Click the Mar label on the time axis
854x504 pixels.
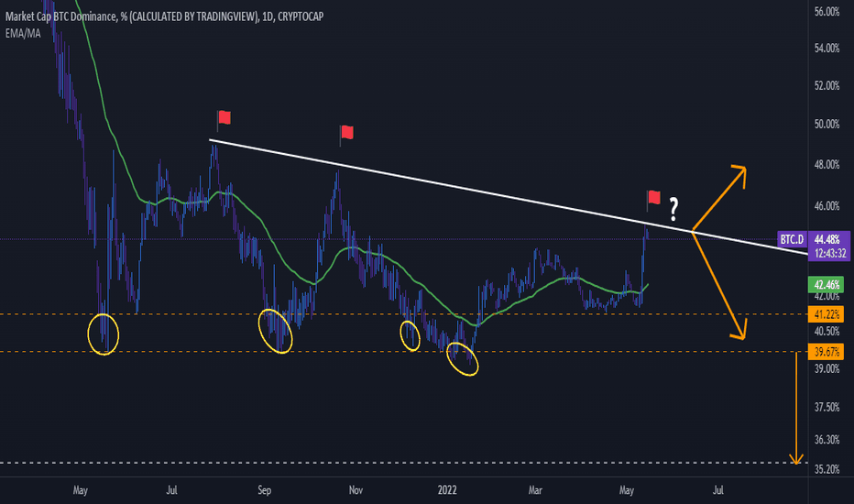click(x=535, y=490)
